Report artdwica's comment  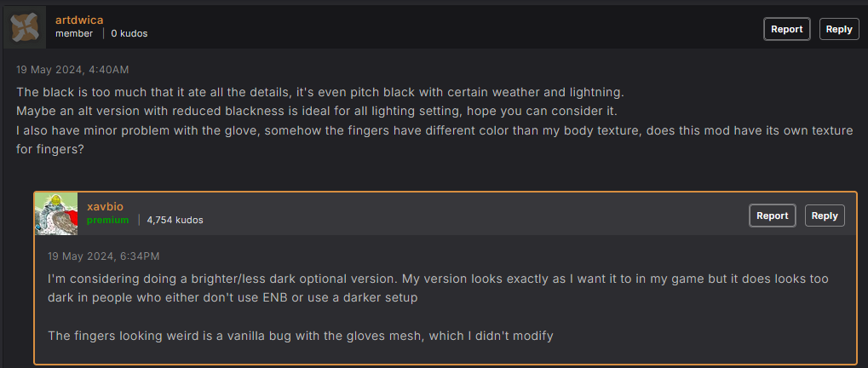click(x=786, y=29)
